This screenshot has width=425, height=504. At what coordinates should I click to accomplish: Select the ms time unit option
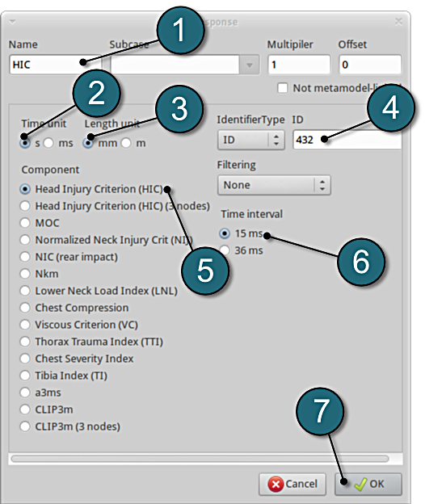click(x=48, y=143)
